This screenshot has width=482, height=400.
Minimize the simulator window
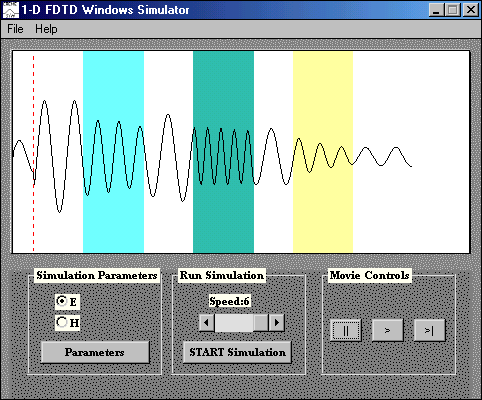pos(436,10)
